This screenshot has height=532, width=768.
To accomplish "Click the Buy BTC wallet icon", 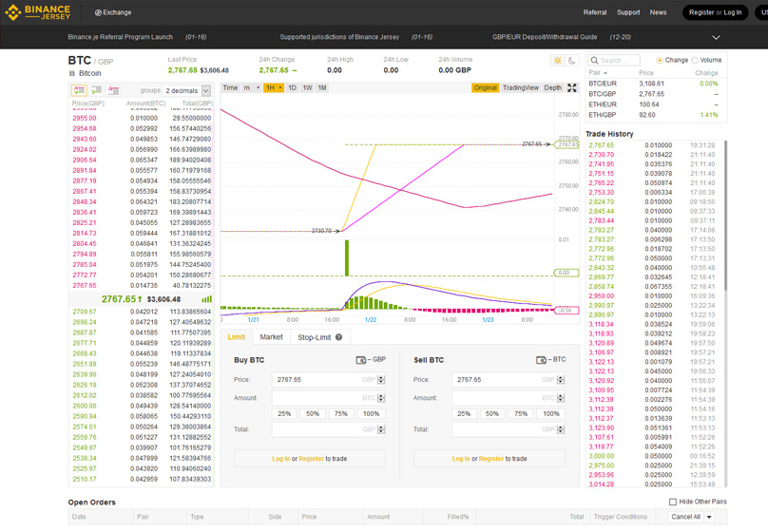I will click(361, 360).
